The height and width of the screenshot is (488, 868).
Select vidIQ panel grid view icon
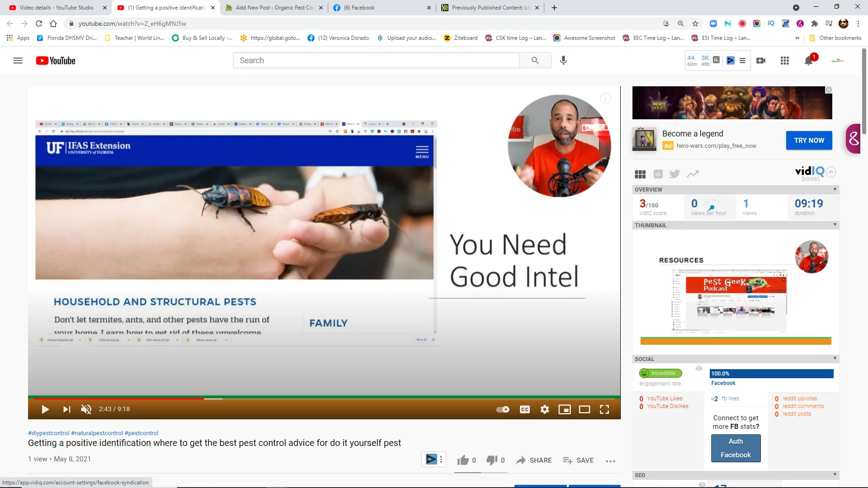(640, 174)
